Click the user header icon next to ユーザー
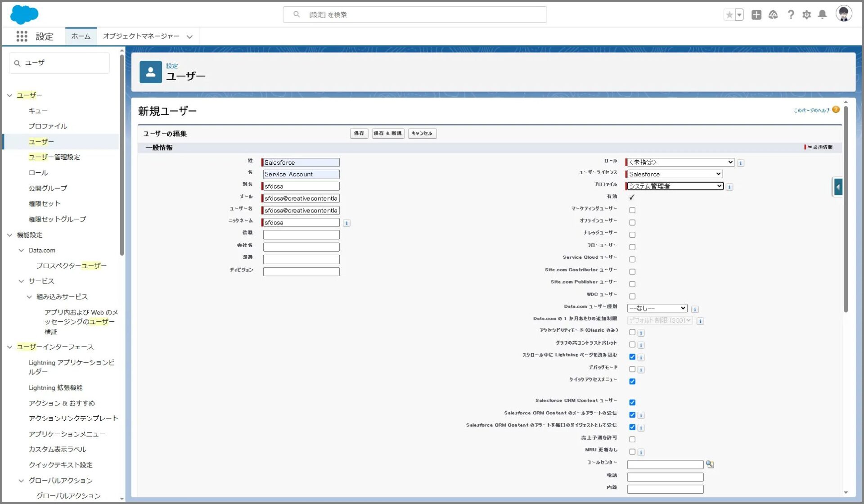The width and height of the screenshot is (864, 504). tap(151, 72)
